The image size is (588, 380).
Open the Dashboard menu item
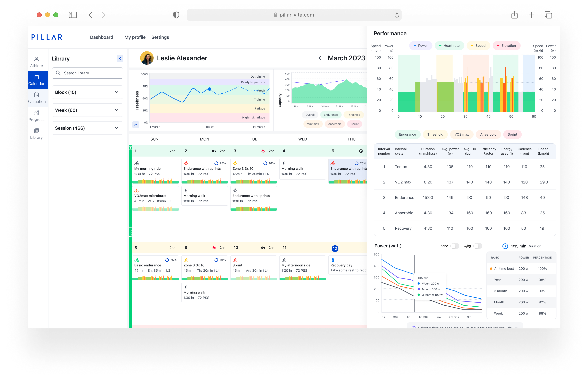pos(102,37)
